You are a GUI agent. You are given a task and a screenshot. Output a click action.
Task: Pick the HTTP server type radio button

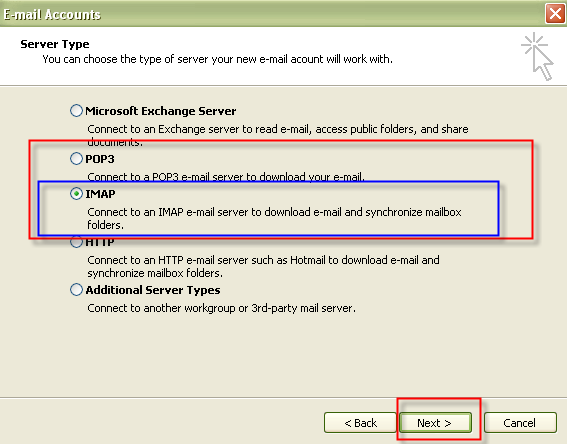[x=76, y=242]
